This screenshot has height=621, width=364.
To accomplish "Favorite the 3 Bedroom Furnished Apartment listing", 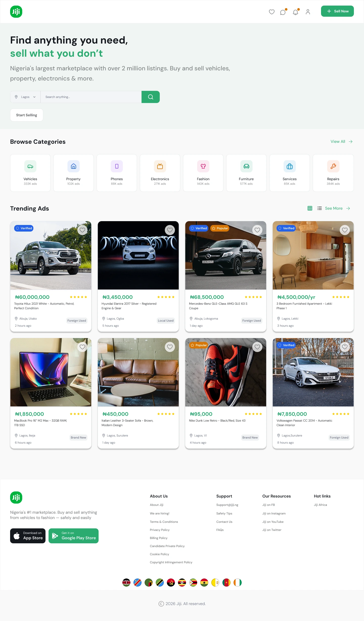I will [x=345, y=230].
